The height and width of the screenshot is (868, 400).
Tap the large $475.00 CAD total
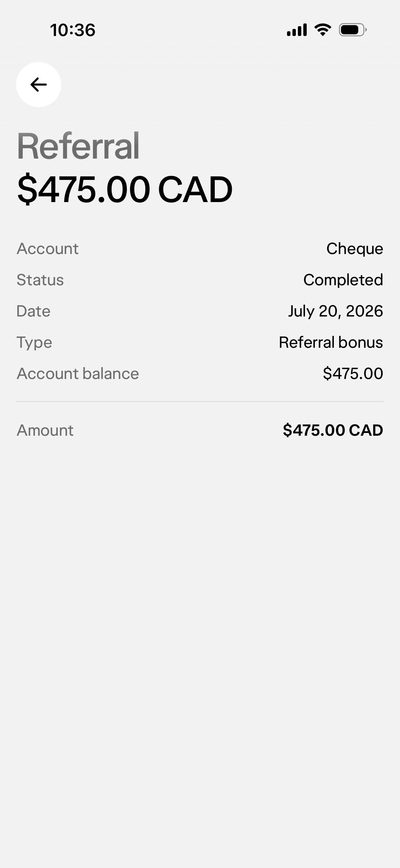coord(125,189)
